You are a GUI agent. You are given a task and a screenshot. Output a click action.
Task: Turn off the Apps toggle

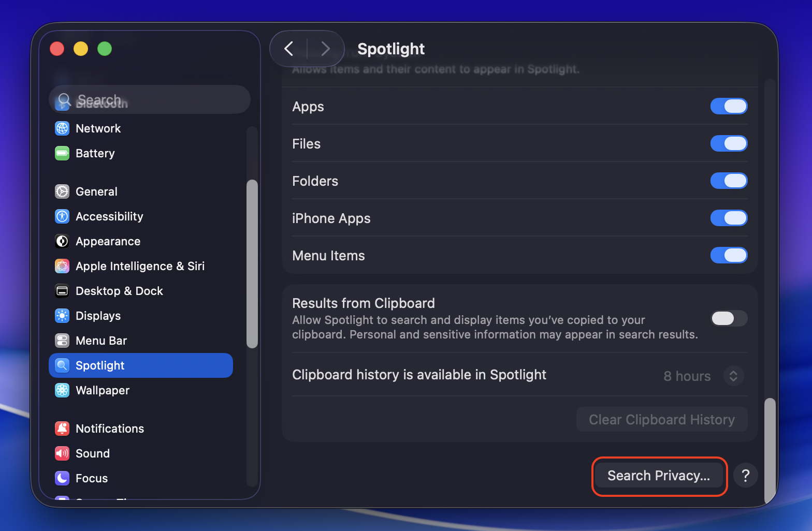pyautogui.click(x=729, y=106)
